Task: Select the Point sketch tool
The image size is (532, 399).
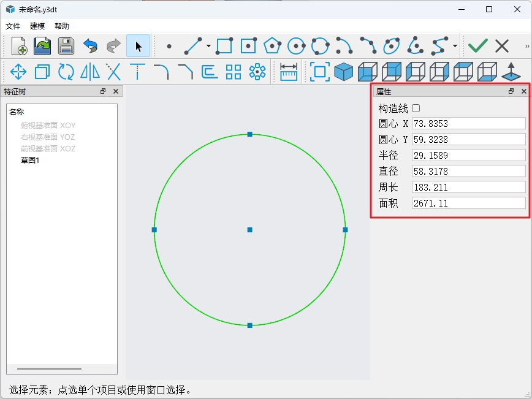Action: 169,46
